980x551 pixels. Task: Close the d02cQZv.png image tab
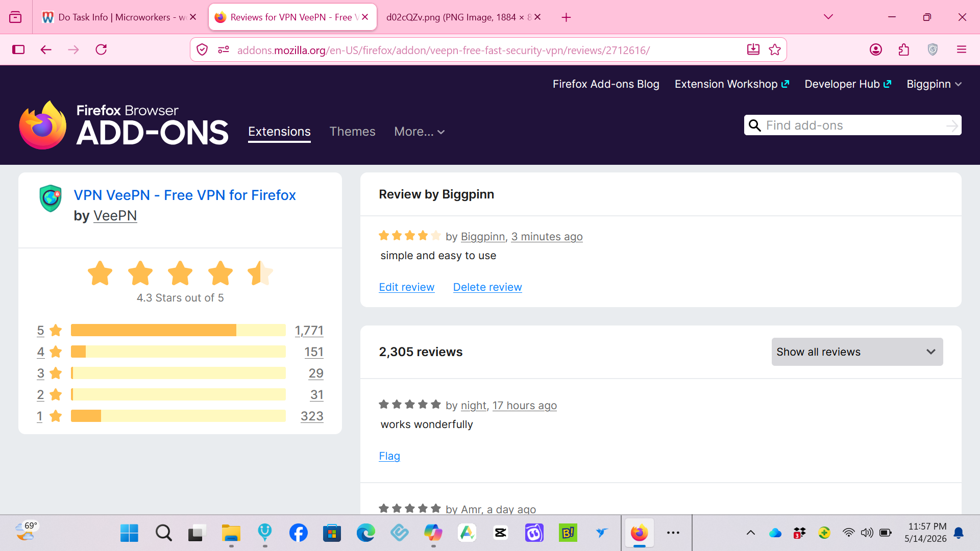click(x=537, y=17)
